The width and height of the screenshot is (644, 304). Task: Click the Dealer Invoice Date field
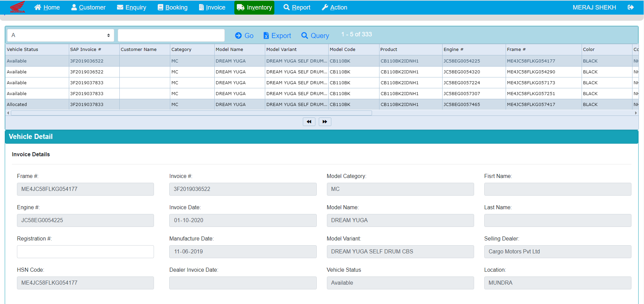(243, 283)
